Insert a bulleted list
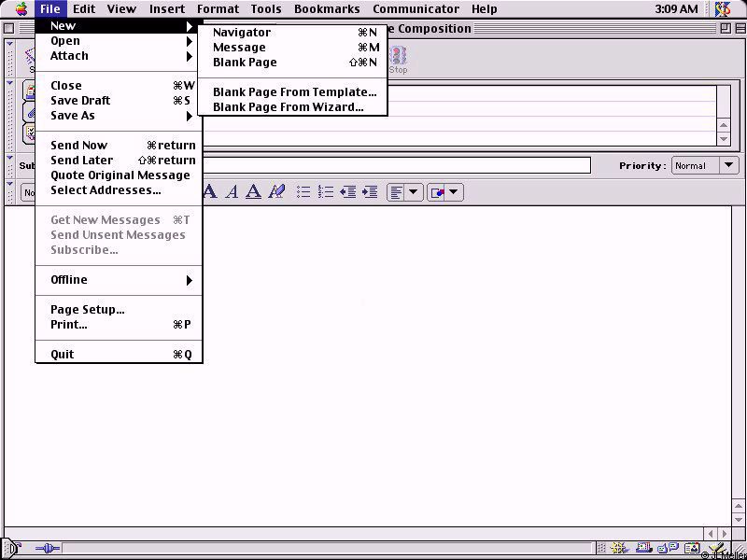Screen dimensions: 747x560 coord(303,192)
